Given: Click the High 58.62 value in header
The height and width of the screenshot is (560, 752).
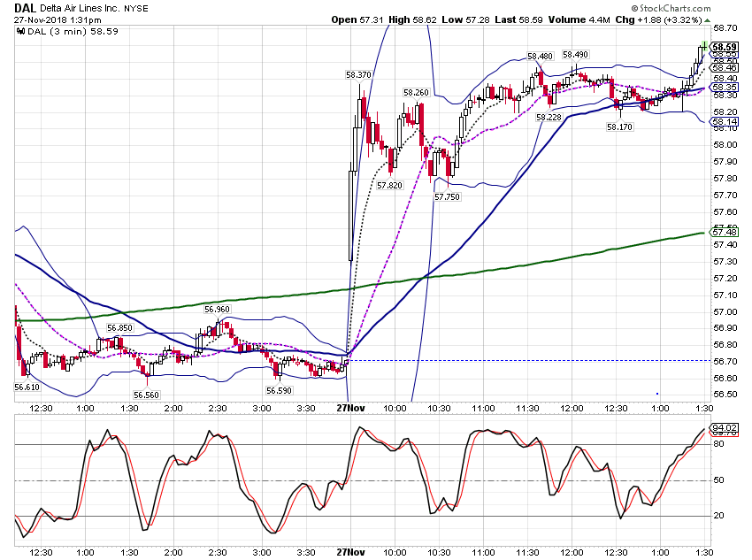Looking at the screenshot, I should coord(412,19).
